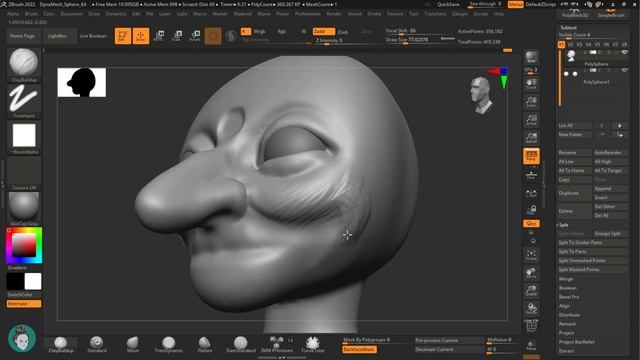Select the Scale transform icon

click(177, 36)
